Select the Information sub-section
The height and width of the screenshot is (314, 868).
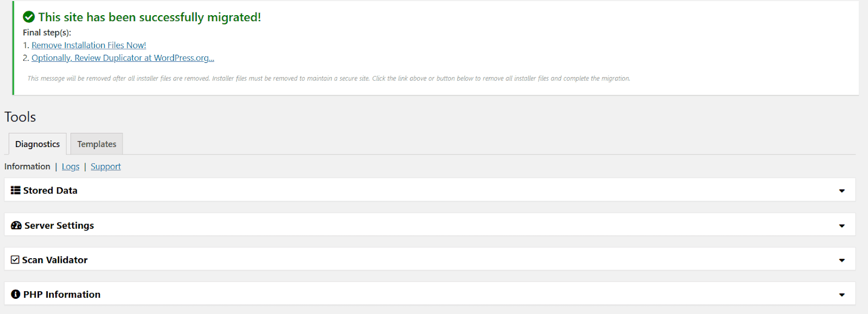(27, 166)
